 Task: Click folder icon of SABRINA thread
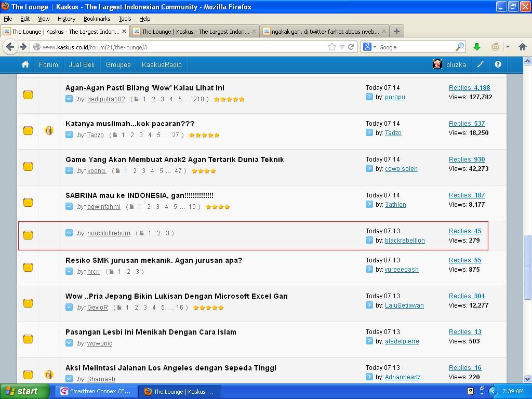(x=28, y=202)
